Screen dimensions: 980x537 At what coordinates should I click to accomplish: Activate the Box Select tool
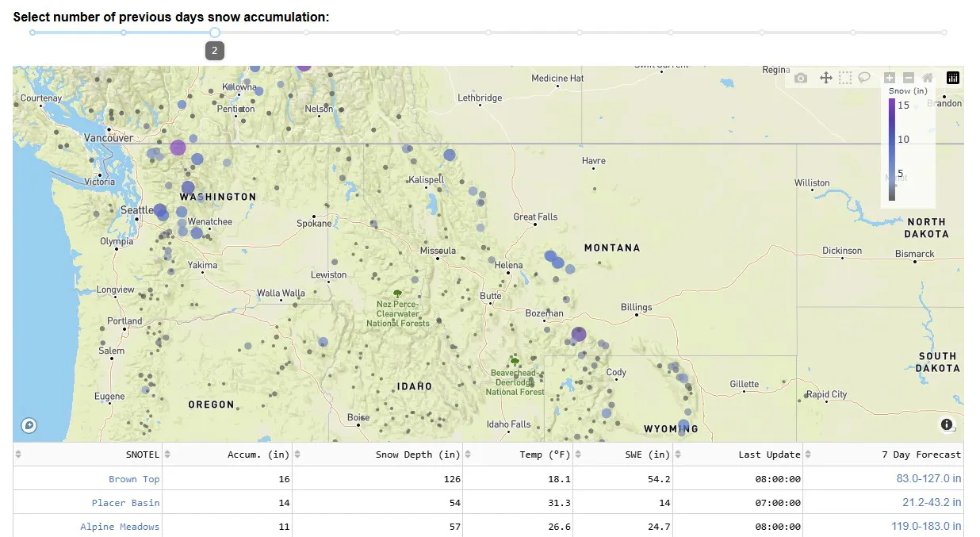(x=844, y=78)
